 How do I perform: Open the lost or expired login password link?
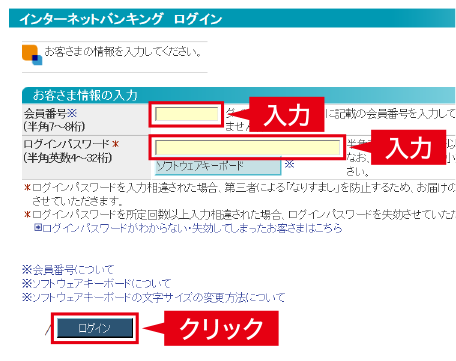coord(192,228)
